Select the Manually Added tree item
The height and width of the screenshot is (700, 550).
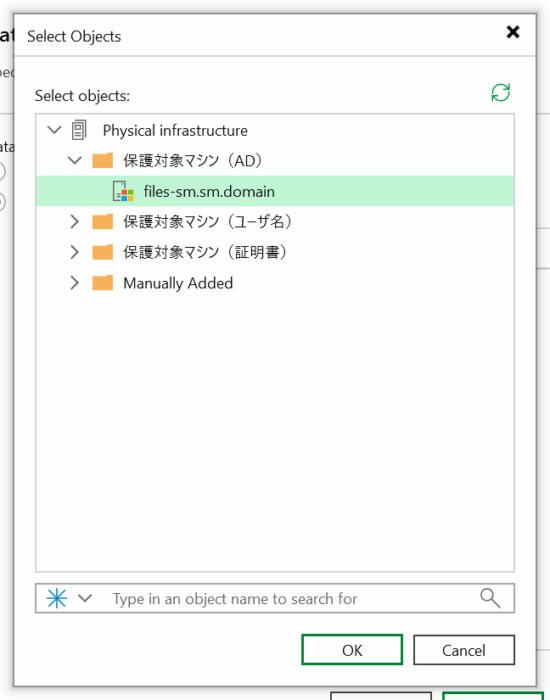178,283
